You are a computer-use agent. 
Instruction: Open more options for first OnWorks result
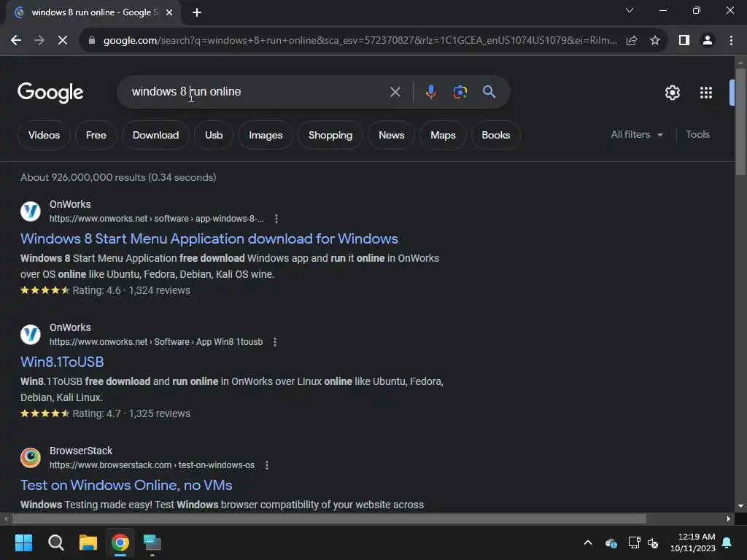point(276,219)
